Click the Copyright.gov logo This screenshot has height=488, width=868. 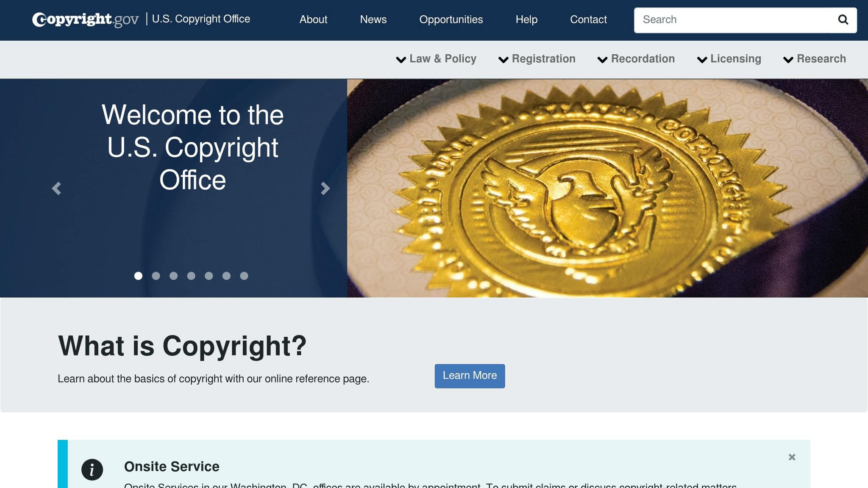point(86,19)
